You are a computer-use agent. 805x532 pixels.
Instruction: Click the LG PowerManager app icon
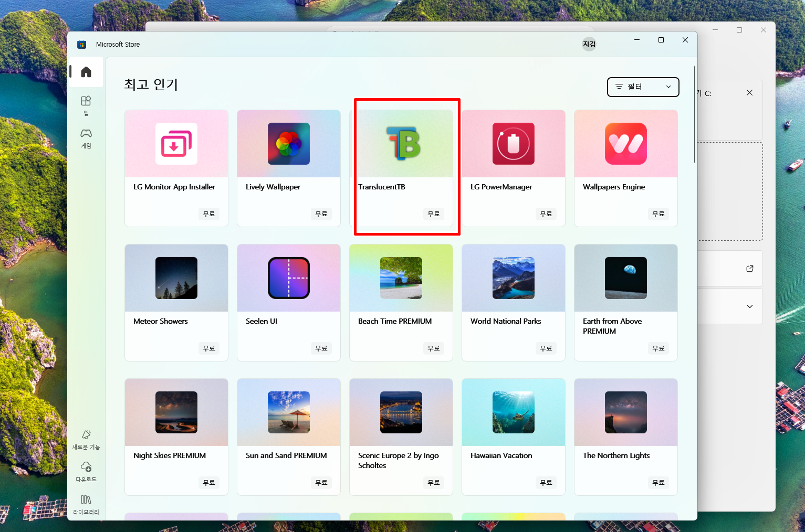pos(514,144)
